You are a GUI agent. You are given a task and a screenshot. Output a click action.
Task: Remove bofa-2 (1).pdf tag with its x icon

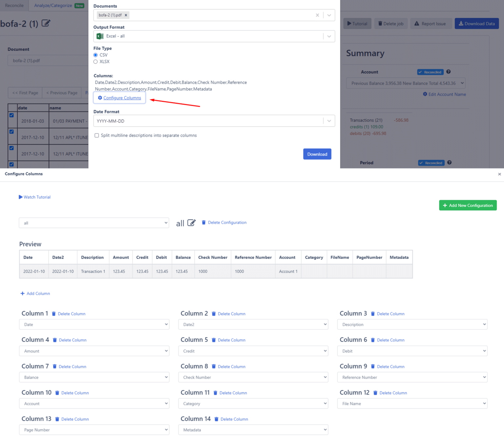point(126,15)
